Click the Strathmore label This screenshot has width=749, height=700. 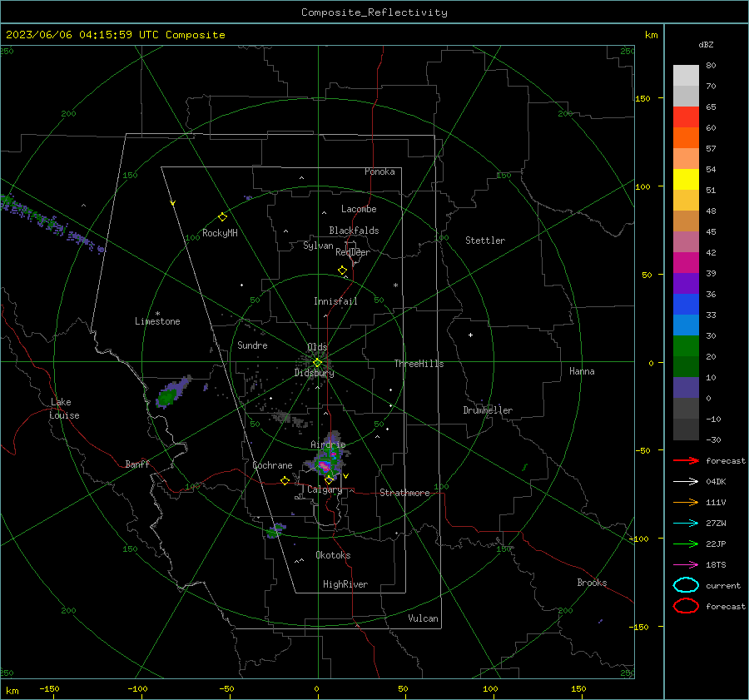(405, 493)
